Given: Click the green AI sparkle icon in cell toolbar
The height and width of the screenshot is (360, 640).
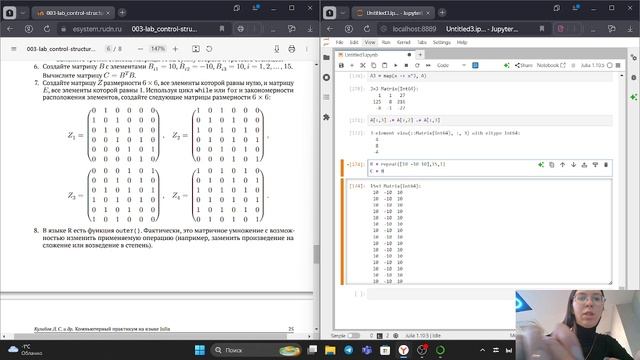Looking at the screenshot, I should tap(540, 164).
